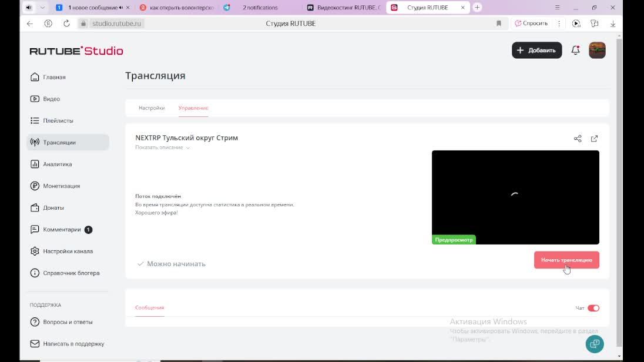This screenshot has height=362, width=644.
Task: Switch to the 'как открыть волонтерско' browser tab
Action: point(177,8)
